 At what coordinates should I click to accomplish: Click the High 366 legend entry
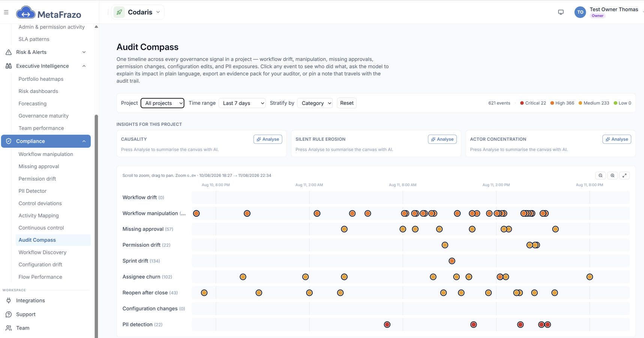click(562, 103)
